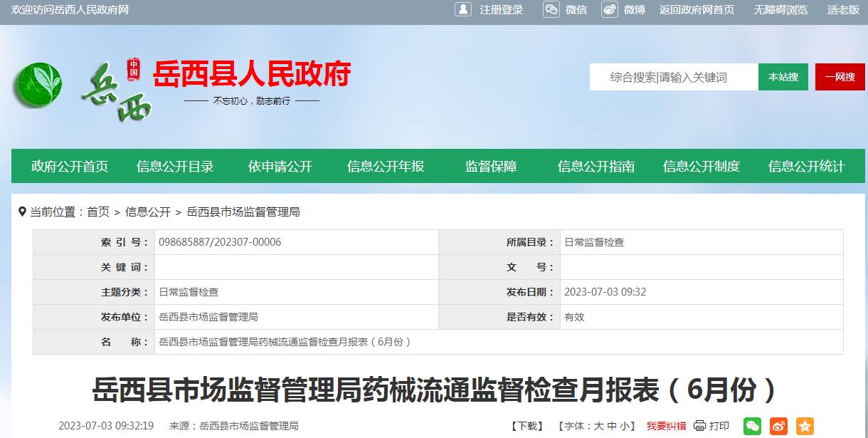Image resolution: width=868 pixels, height=438 pixels.
Task: Share article via the orange Weibo icon
Action: 778,426
